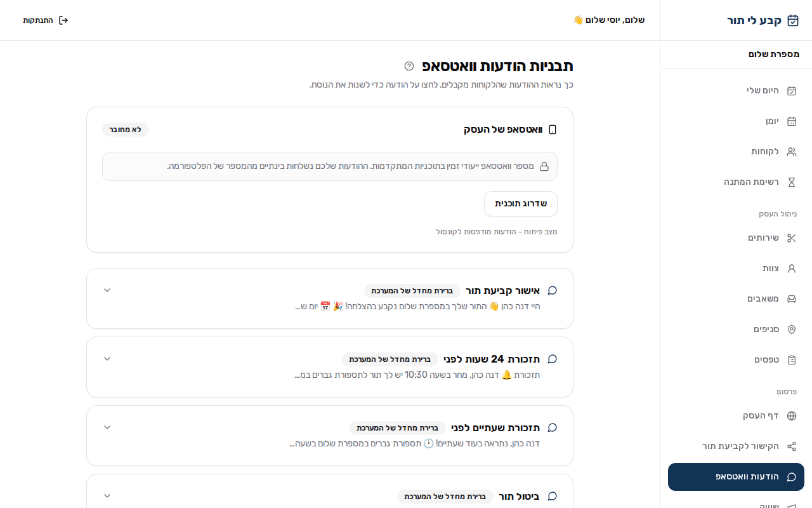The image size is (812, 508).
Task: Click the calendar grid icon for יומן
Action: tap(792, 121)
